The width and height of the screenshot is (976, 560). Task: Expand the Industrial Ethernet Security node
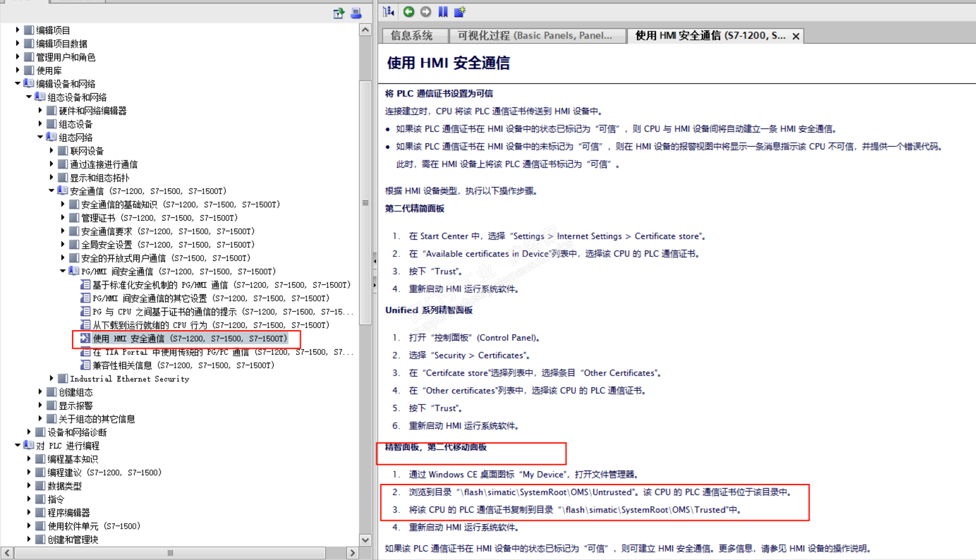click(x=51, y=379)
